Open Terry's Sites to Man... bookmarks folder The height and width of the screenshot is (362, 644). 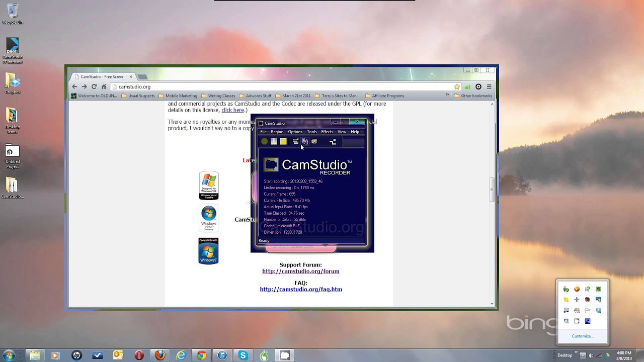click(x=338, y=96)
